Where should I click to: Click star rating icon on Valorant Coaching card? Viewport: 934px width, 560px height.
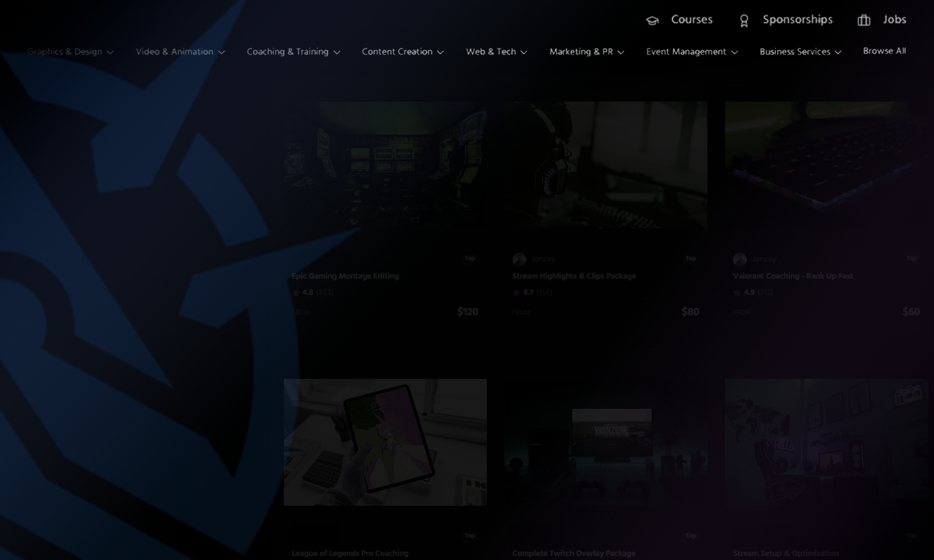coord(738,292)
